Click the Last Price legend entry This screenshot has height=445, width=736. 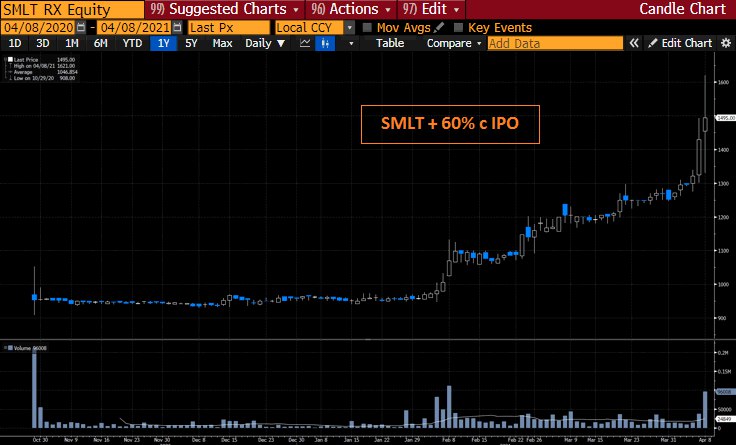(41, 60)
